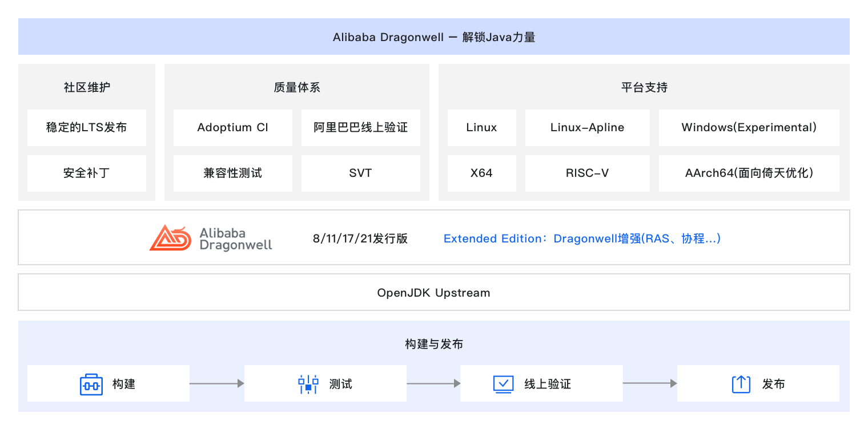Choose the RISC-V architecture box
868x429 pixels.
[x=587, y=173]
